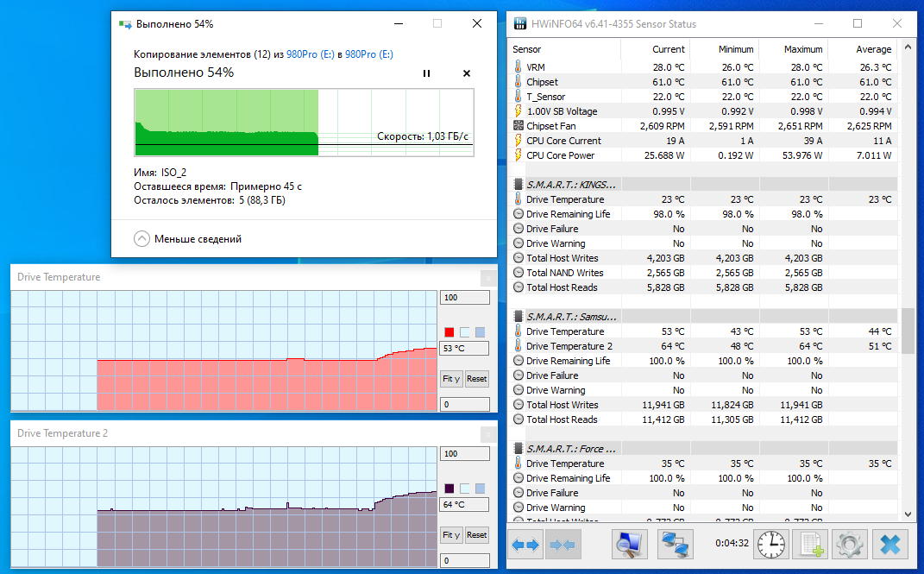Pick the light blue swatch in Drive Temperature
924x574 pixels.
tap(481, 332)
